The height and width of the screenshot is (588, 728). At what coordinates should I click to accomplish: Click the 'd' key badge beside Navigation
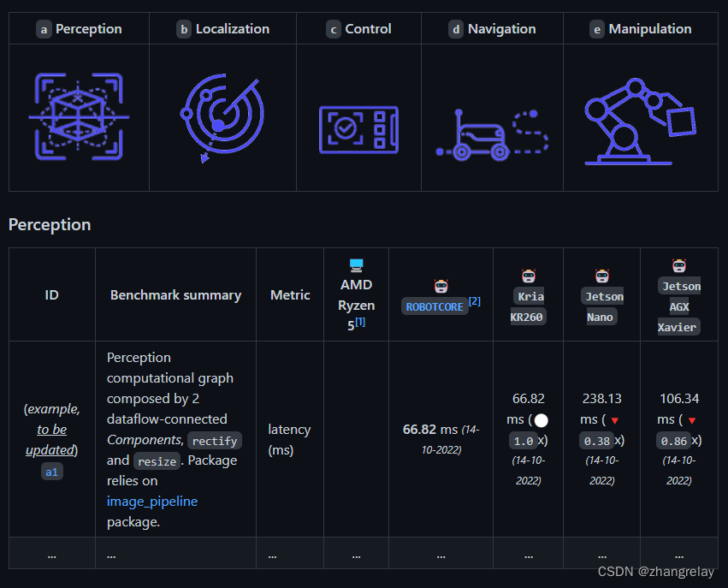[456, 29]
